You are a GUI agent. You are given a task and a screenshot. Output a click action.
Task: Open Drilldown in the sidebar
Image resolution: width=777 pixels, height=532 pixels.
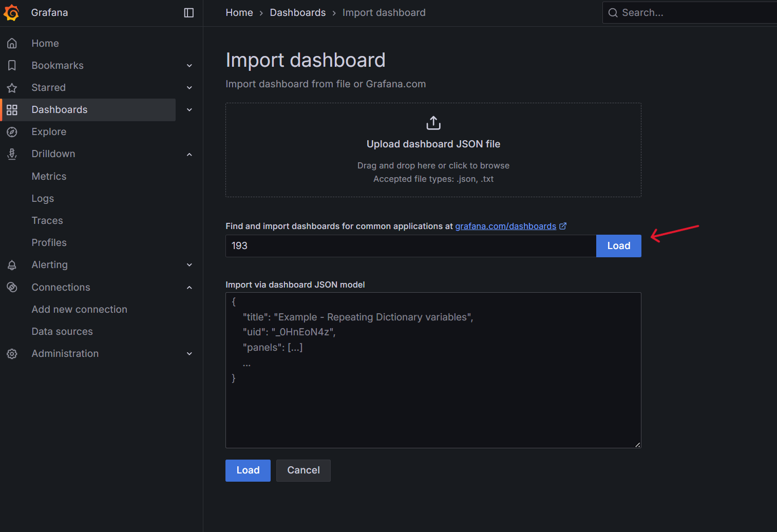pyautogui.click(x=53, y=154)
